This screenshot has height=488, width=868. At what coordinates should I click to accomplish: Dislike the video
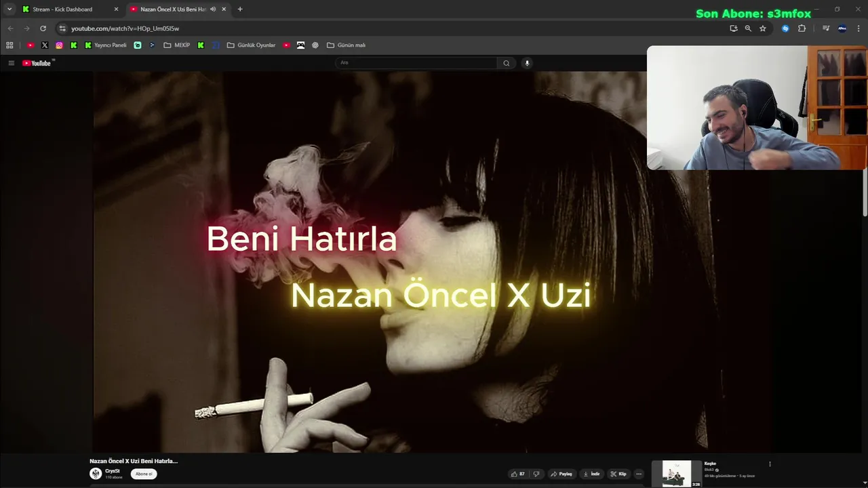click(x=536, y=474)
